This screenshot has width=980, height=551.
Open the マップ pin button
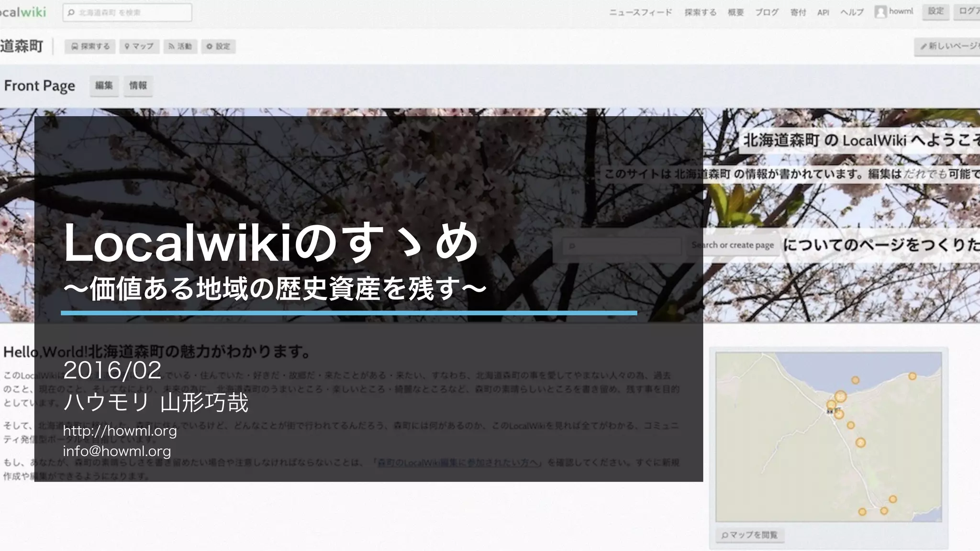click(139, 46)
